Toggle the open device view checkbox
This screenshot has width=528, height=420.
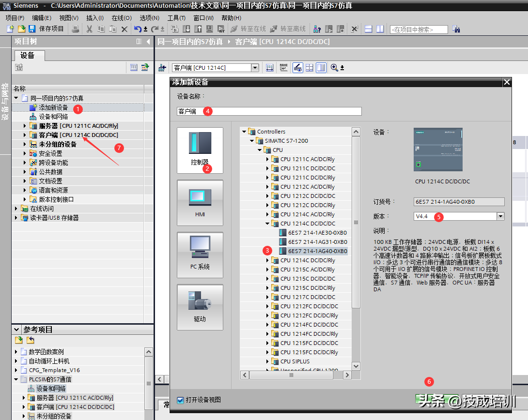[x=181, y=400]
